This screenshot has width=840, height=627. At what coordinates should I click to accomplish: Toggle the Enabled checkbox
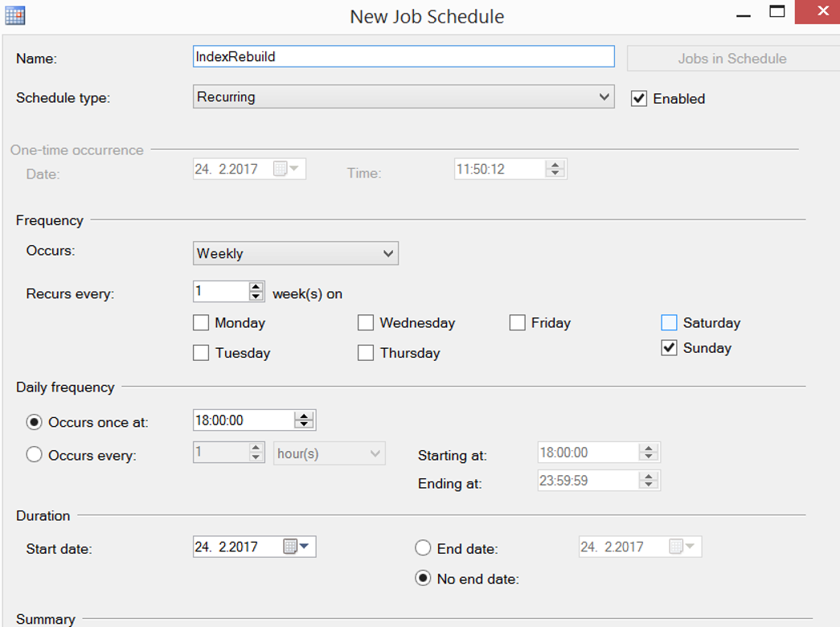[638, 99]
